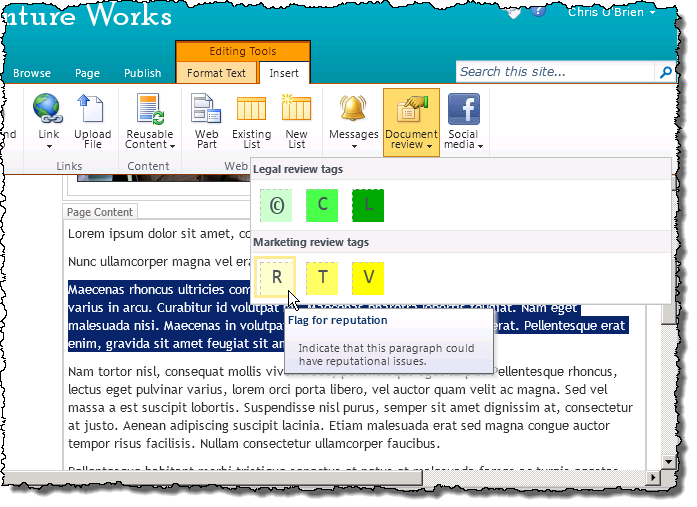The height and width of the screenshot is (507, 697).
Task: Open the Publish ribbon tab
Action: pyautogui.click(x=143, y=73)
